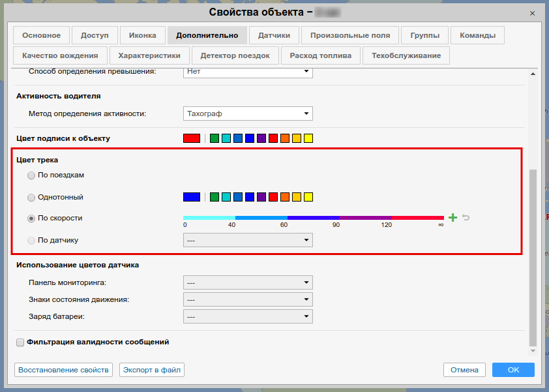Click 'Экспорт в файл' button
This screenshot has height=392, width=549.
(x=152, y=370)
